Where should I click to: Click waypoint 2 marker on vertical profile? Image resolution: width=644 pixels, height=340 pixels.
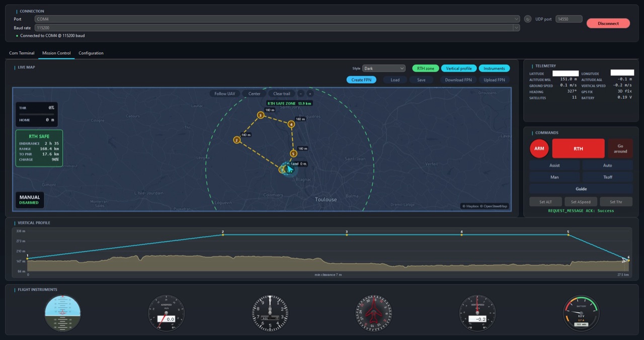click(222, 234)
